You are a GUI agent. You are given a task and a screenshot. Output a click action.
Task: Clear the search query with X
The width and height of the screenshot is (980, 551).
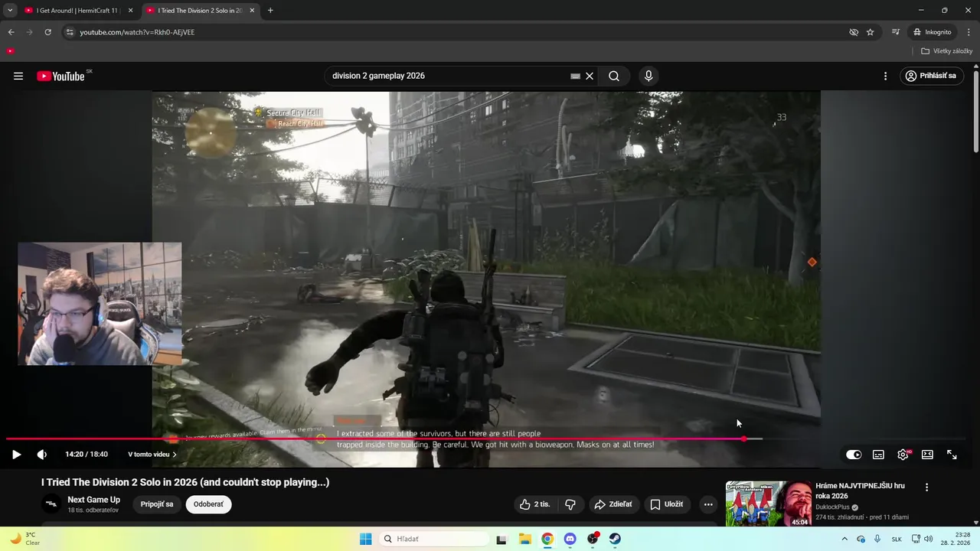(x=590, y=77)
